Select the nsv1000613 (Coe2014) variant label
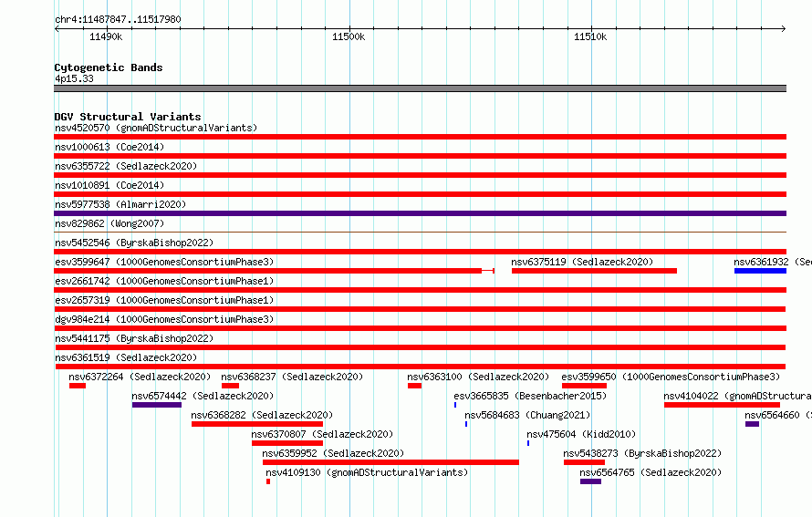The height and width of the screenshot is (517, 812). pos(109,147)
